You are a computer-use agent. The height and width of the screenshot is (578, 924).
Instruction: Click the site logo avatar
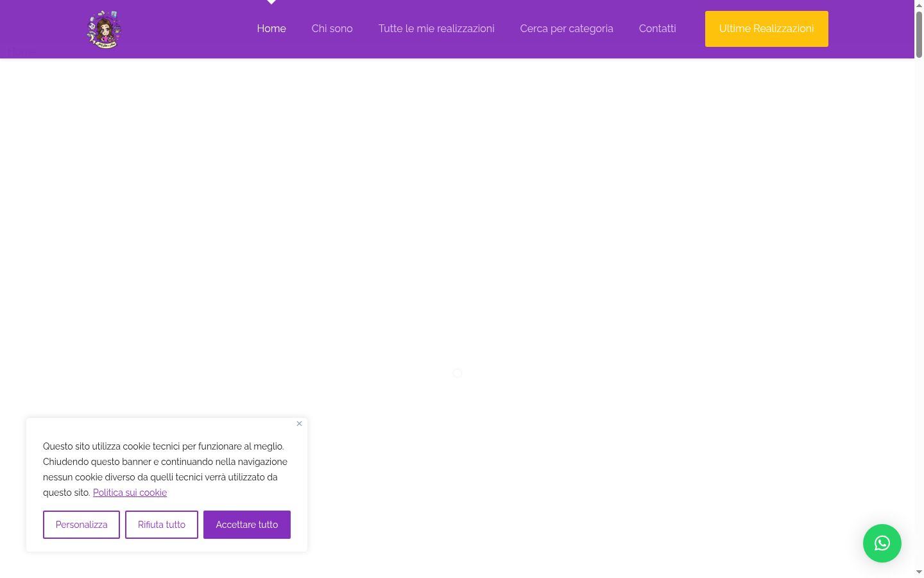tap(104, 30)
